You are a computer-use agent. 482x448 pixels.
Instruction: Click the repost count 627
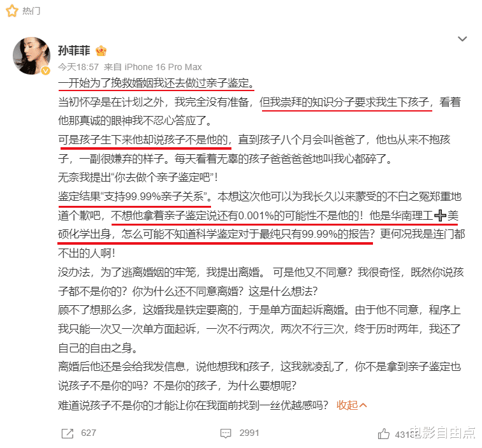tap(89, 433)
